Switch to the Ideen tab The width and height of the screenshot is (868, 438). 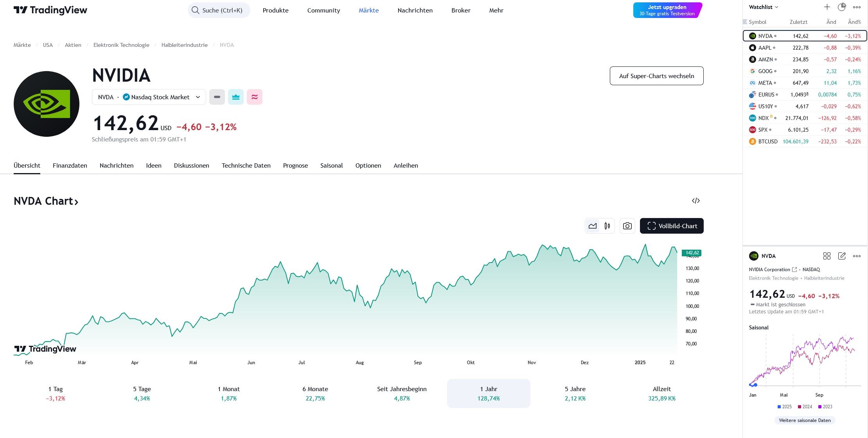click(154, 165)
